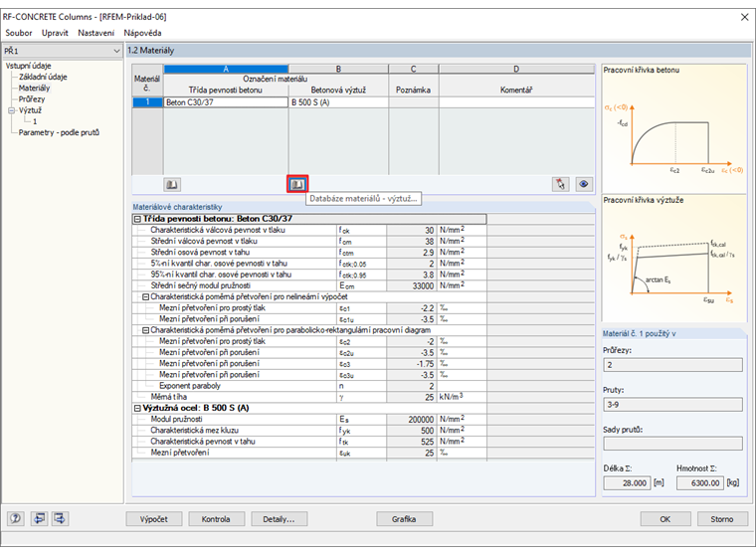Image resolution: width=756 pixels, height=556 pixels.
Task: Select Materiály tree item
Action: point(34,88)
